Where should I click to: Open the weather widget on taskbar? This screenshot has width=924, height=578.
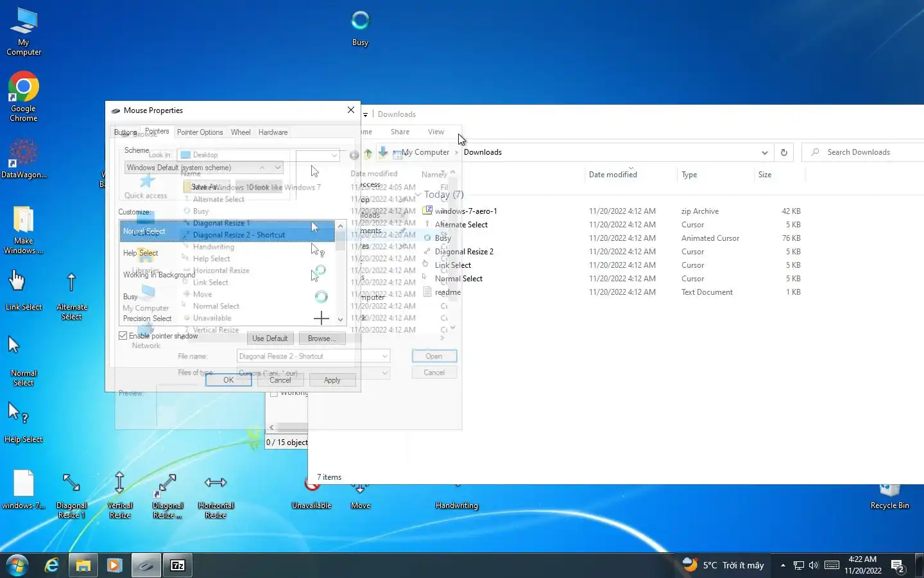click(x=723, y=565)
